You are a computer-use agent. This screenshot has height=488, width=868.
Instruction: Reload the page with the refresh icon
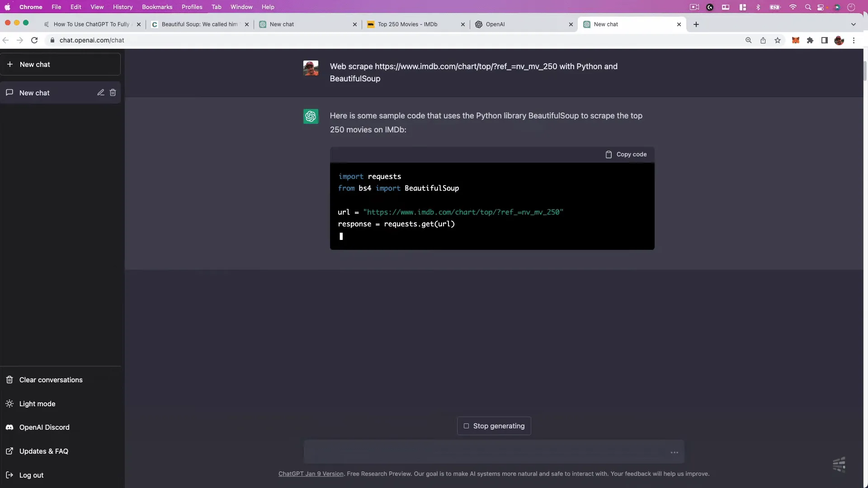tap(34, 40)
